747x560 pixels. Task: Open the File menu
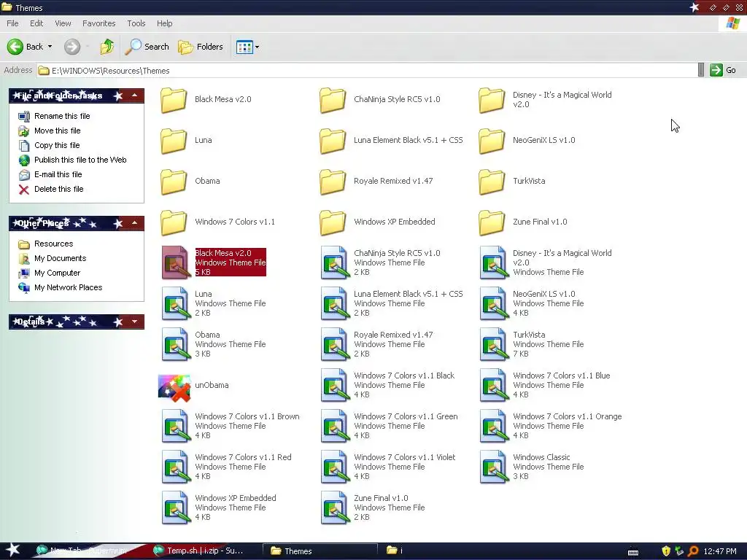[x=12, y=23]
